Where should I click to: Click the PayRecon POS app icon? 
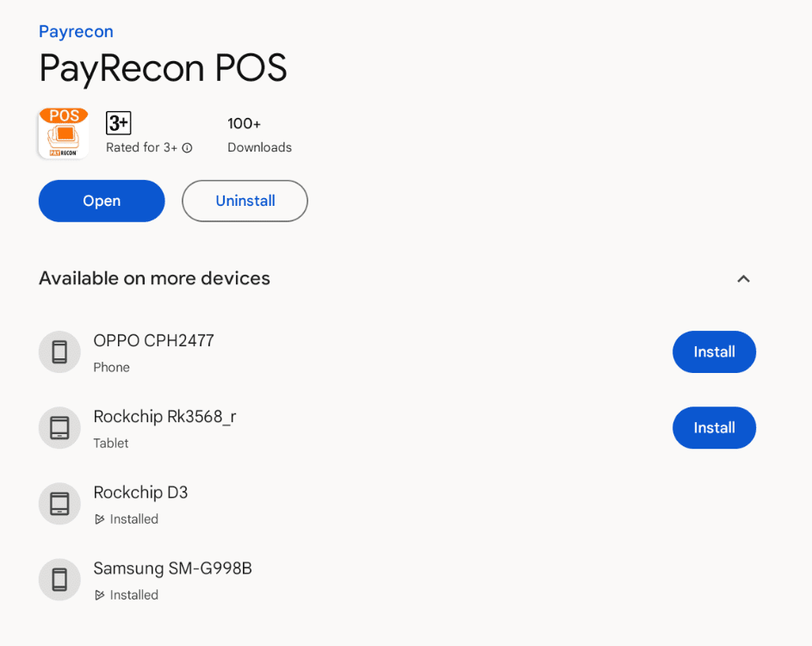(x=64, y=134)
